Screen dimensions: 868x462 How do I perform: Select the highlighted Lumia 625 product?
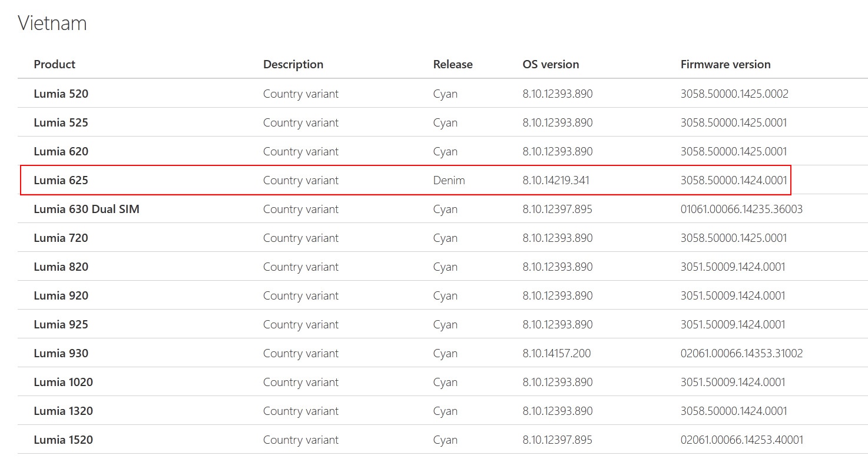pyautogui.click(x=61, y=180)
